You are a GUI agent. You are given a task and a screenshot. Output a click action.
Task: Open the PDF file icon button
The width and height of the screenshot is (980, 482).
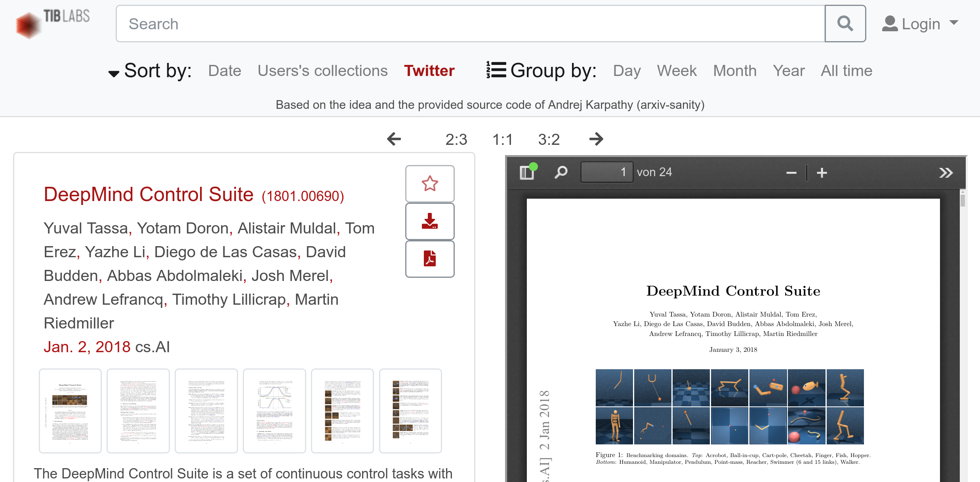[x=430, y=259]
